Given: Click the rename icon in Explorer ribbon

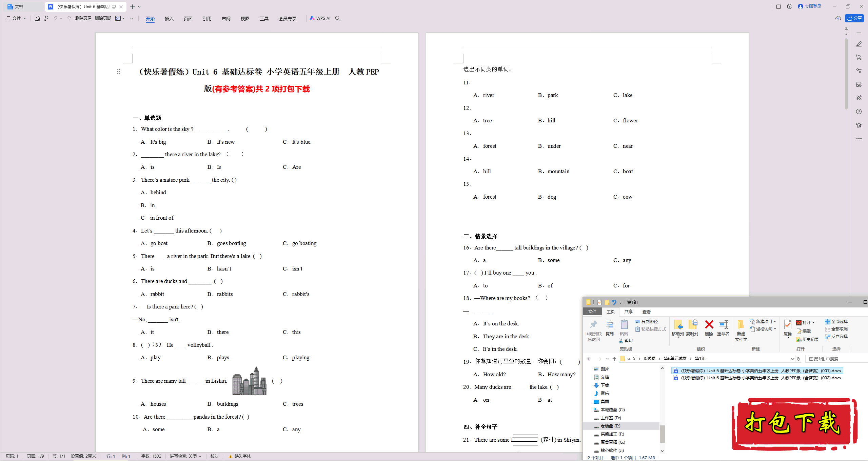Looking at the screenshot, I should 723,324.
